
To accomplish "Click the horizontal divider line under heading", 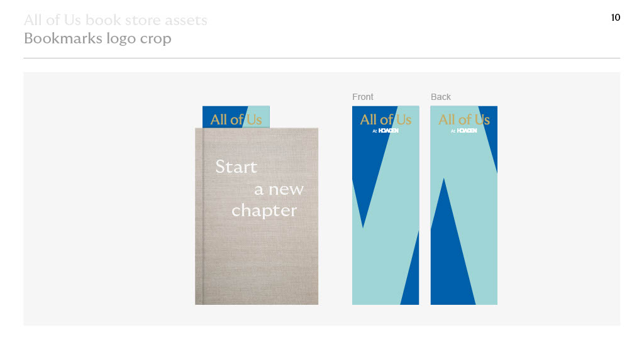I will [321, 58].
